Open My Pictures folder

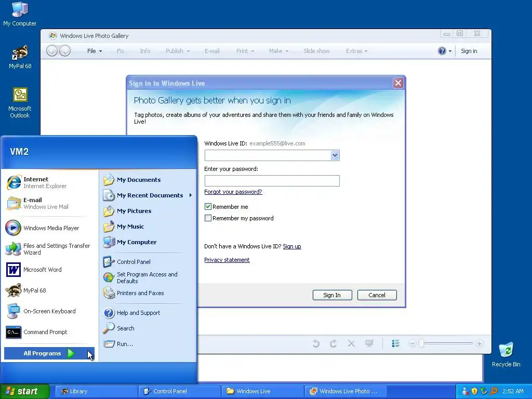click(127, 211)
